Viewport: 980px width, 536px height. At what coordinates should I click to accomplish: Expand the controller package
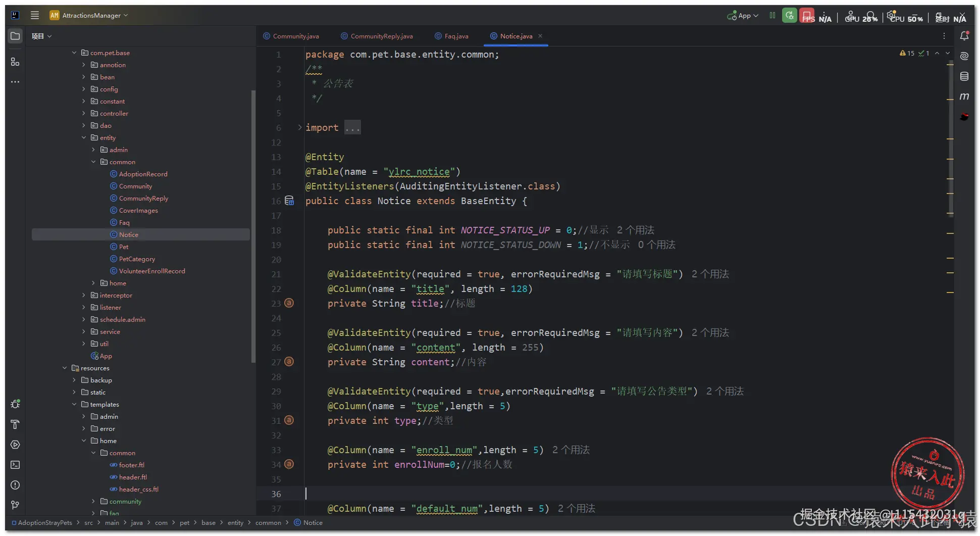click(84, 113)
